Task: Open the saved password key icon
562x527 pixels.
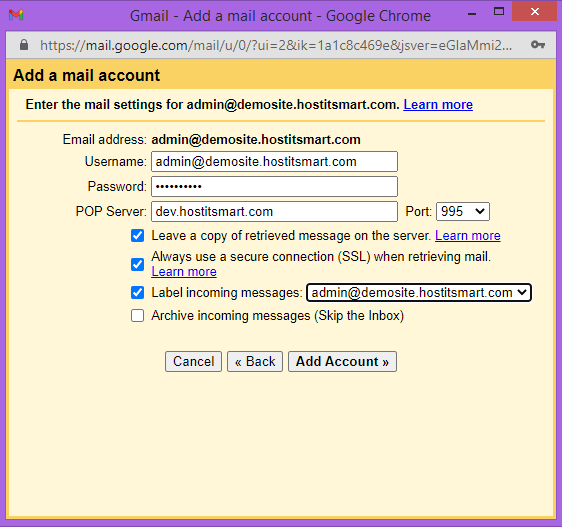Action: 538,45
